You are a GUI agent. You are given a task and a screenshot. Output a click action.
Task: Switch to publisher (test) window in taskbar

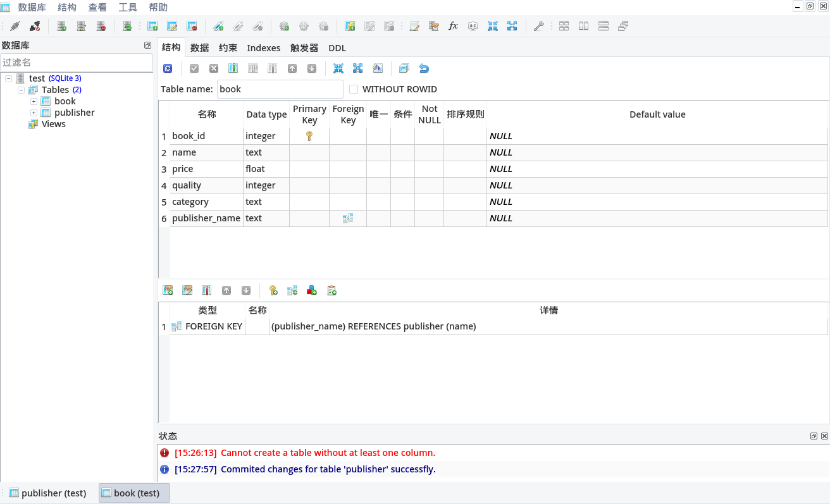coord(48,493)
